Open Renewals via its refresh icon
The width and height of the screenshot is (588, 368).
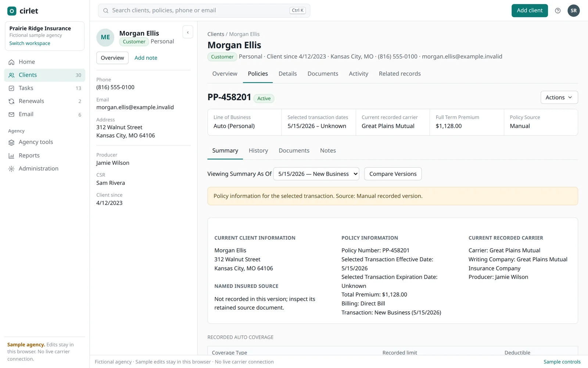point(11,101)
